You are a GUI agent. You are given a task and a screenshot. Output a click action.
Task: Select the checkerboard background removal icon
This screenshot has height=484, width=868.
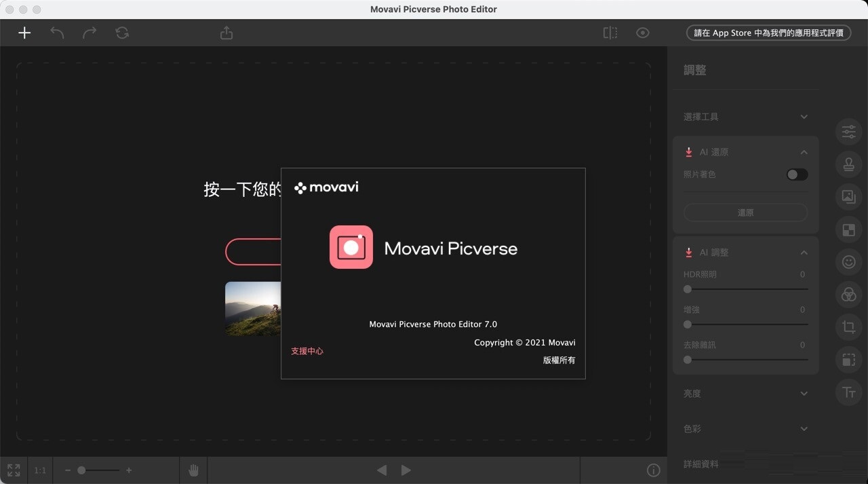coord(848,229)
